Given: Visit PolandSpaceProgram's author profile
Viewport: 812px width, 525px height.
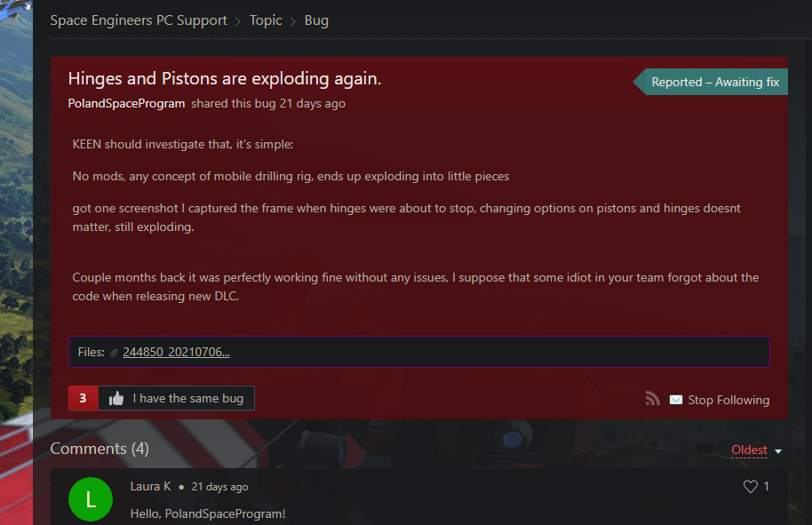Looking at the screenshot, I should [126, 103].
